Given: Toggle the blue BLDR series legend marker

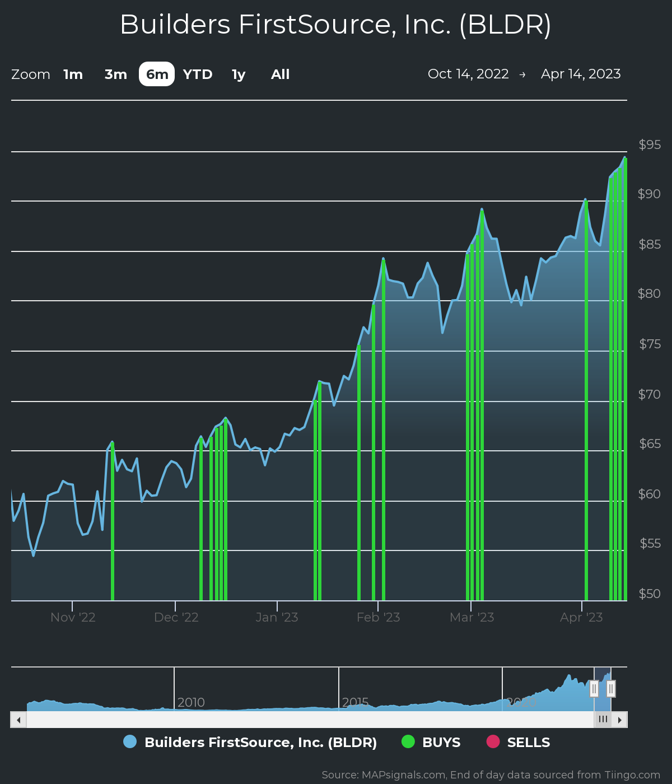Looking at the screenshot, I should [130, 741].
